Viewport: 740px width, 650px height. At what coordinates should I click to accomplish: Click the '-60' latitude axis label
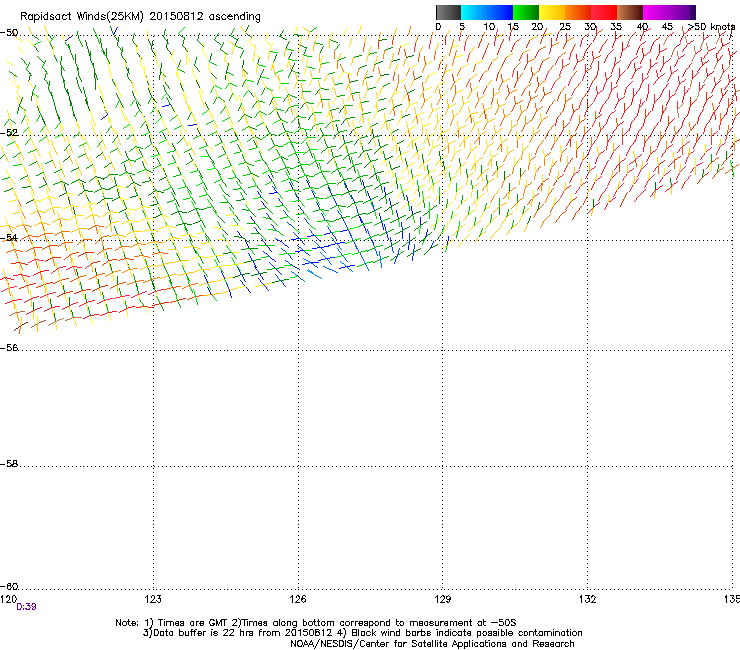9,586
